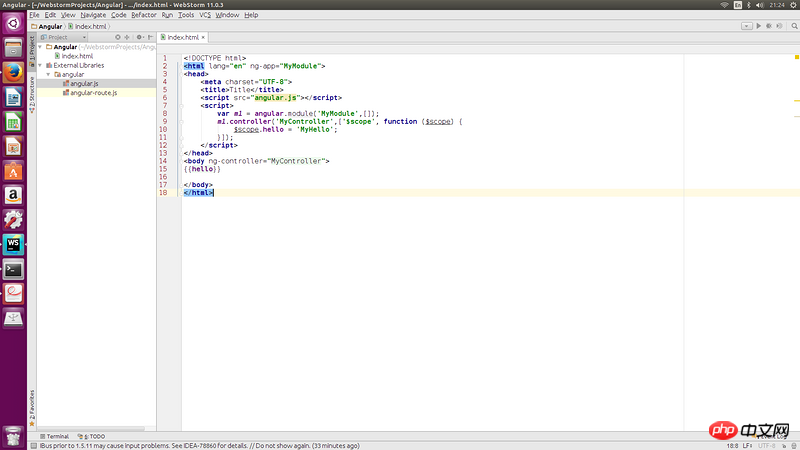Click the WebStorm launcher icon in dock

click(13, 244)
